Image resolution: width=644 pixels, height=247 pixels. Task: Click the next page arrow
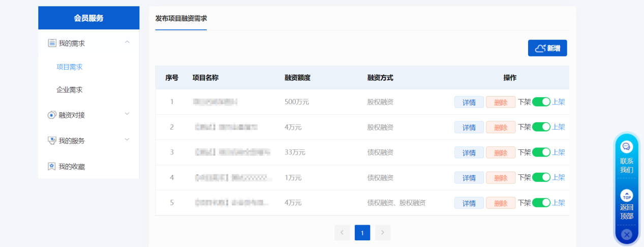pos(382,233)
